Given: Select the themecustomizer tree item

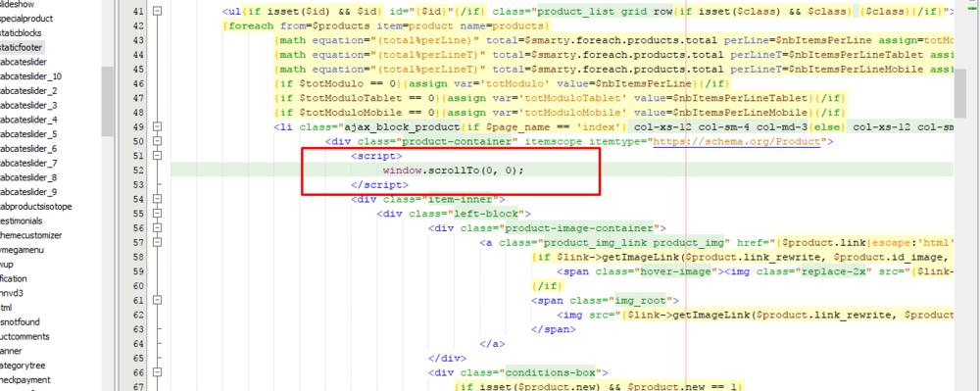Looking at the screenshot, I should tap(30, 235).
